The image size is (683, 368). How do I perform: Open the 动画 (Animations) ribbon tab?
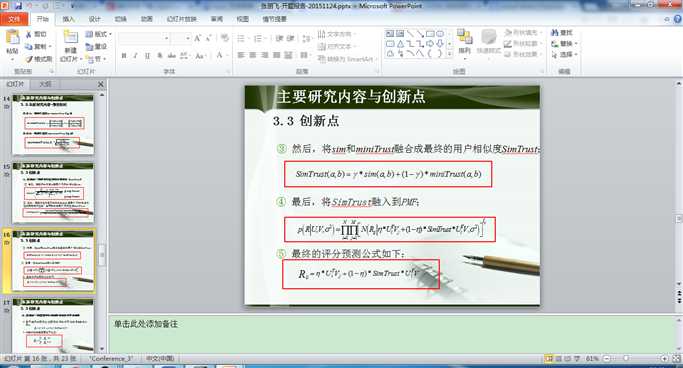tap(147, 19)
